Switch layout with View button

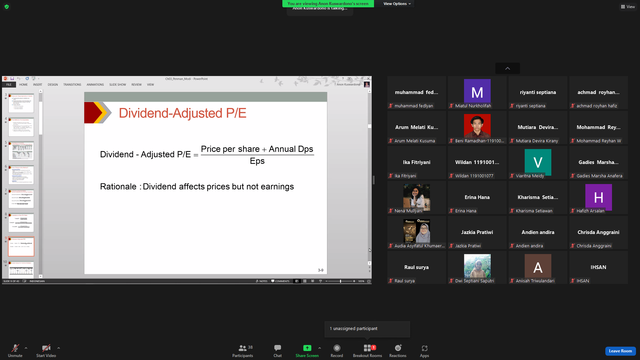(628, 7)
